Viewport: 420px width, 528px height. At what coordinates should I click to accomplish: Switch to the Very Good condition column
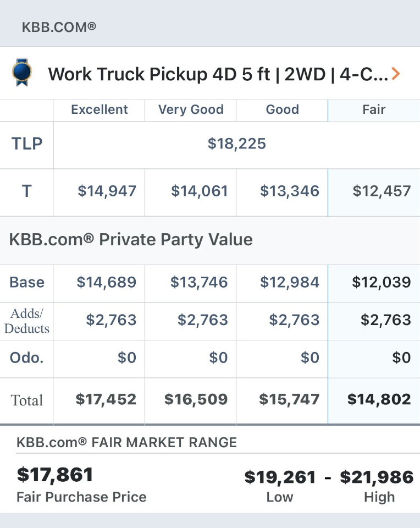coord(191,109)
